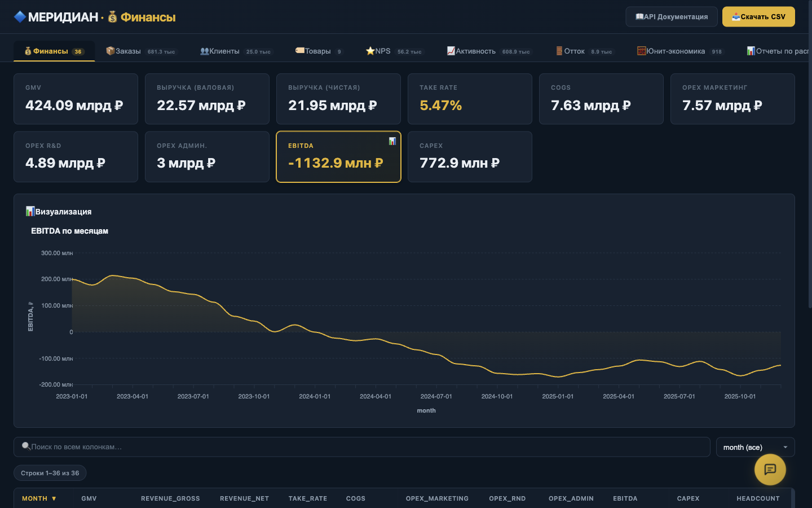Focus the Поиск по всем колонкам field
Viewport: 812px width, 508px height.
[x=362, y=447]
